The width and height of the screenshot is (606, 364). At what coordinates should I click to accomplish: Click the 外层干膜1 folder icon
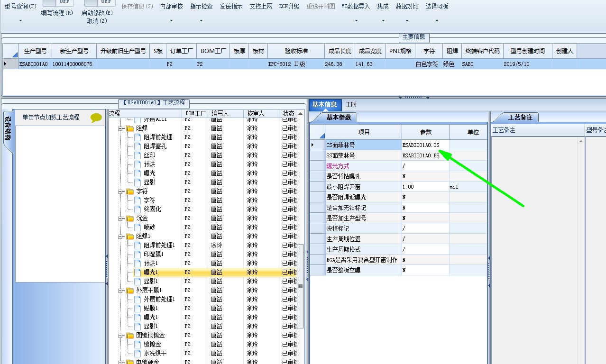(130, 291)
